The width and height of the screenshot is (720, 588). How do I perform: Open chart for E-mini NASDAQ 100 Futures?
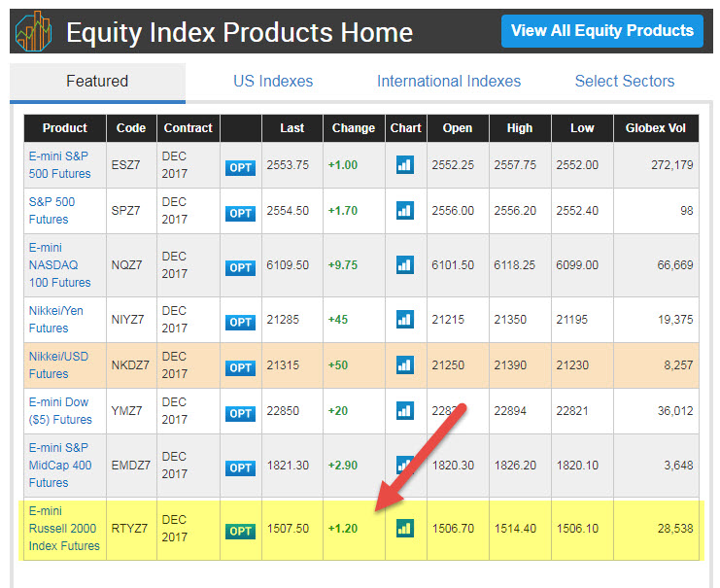pyautogui.click(x=404, y=265)
